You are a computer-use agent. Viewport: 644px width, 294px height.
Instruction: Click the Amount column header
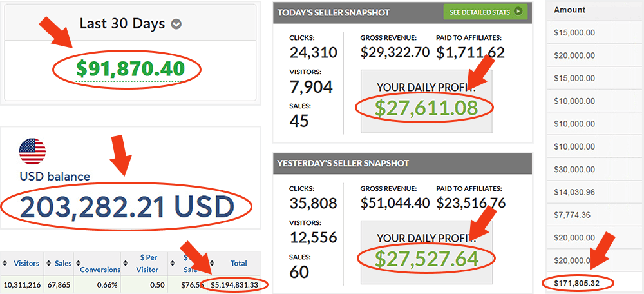pyautogui.click(x=569, y=10)
